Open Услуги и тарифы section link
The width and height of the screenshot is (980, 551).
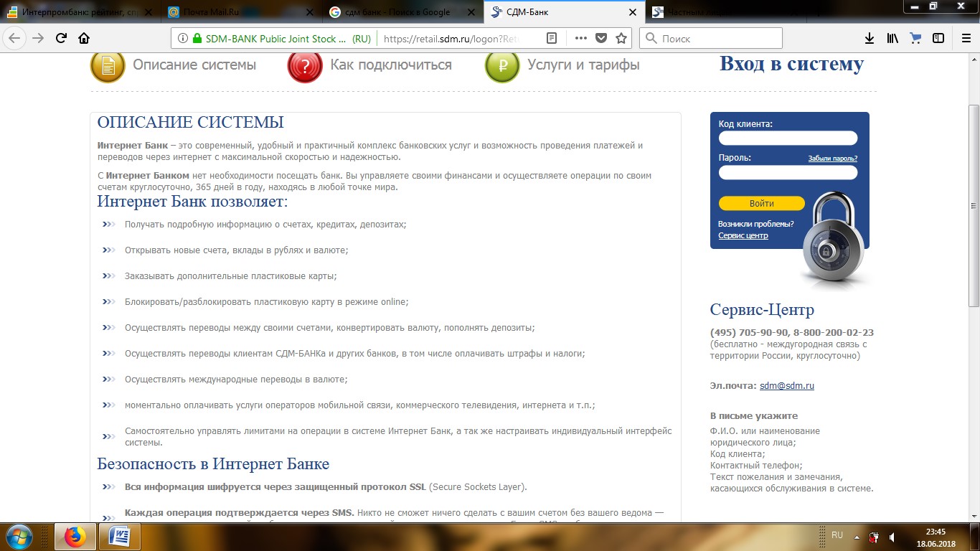coord(583,65)
